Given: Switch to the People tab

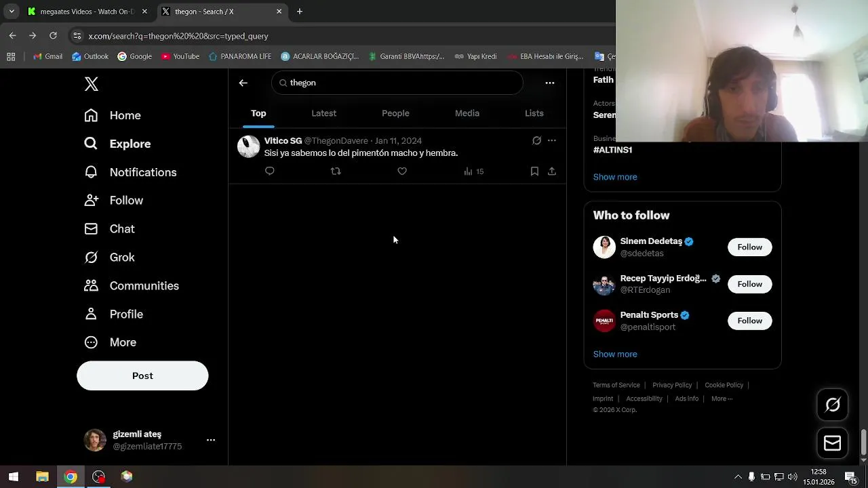Looking at the screenshot, I should 395,113.
